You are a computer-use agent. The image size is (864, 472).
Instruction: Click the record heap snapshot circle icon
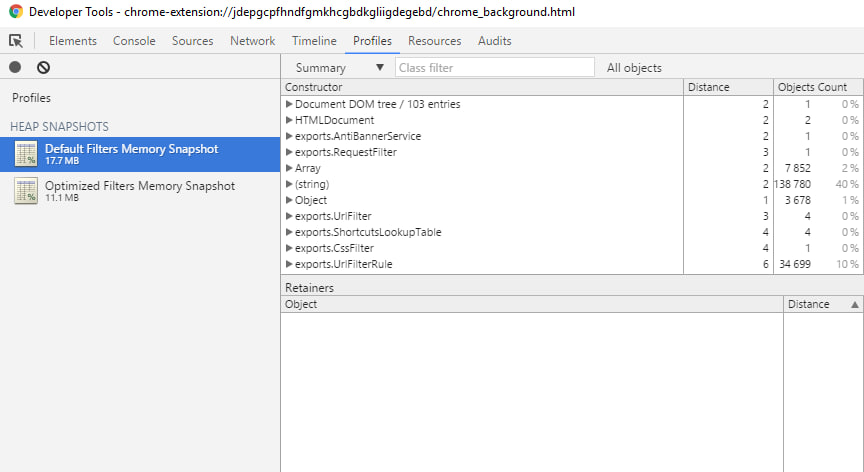[15, 67]
